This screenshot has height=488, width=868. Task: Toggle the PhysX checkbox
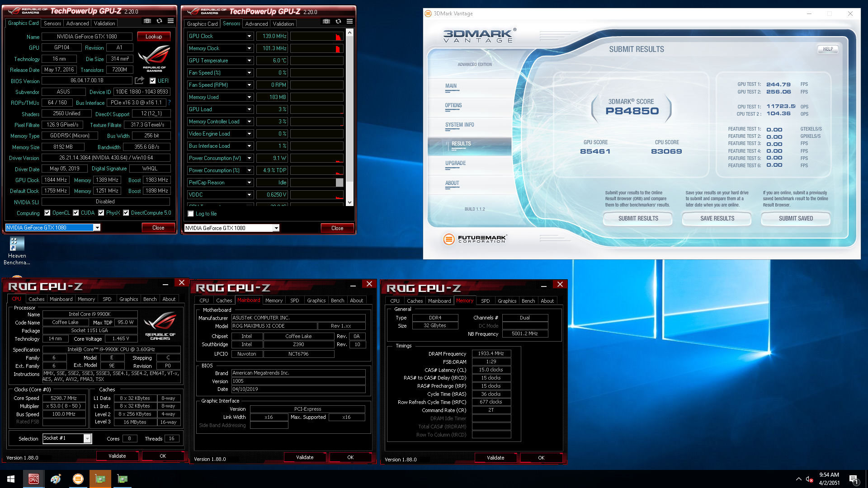click(101, 213)
